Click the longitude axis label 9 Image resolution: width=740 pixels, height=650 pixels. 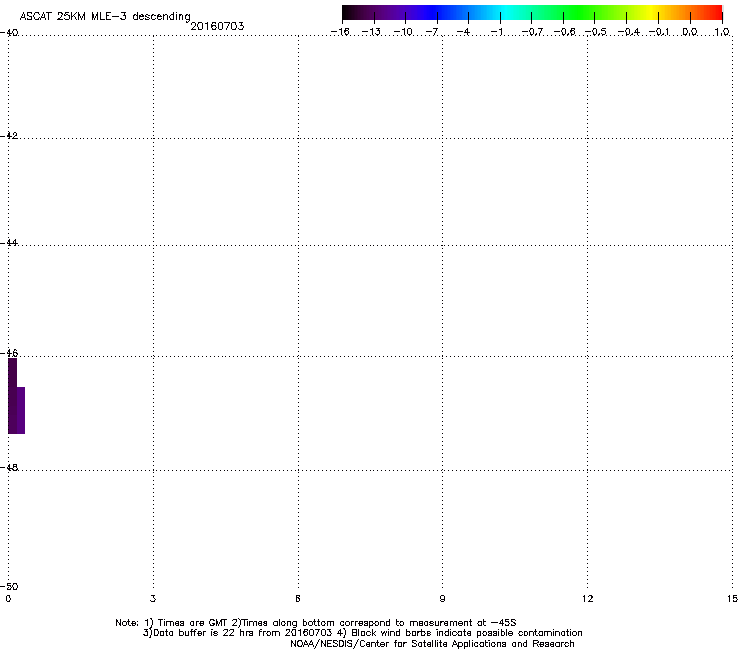click(x=442, y=599)
